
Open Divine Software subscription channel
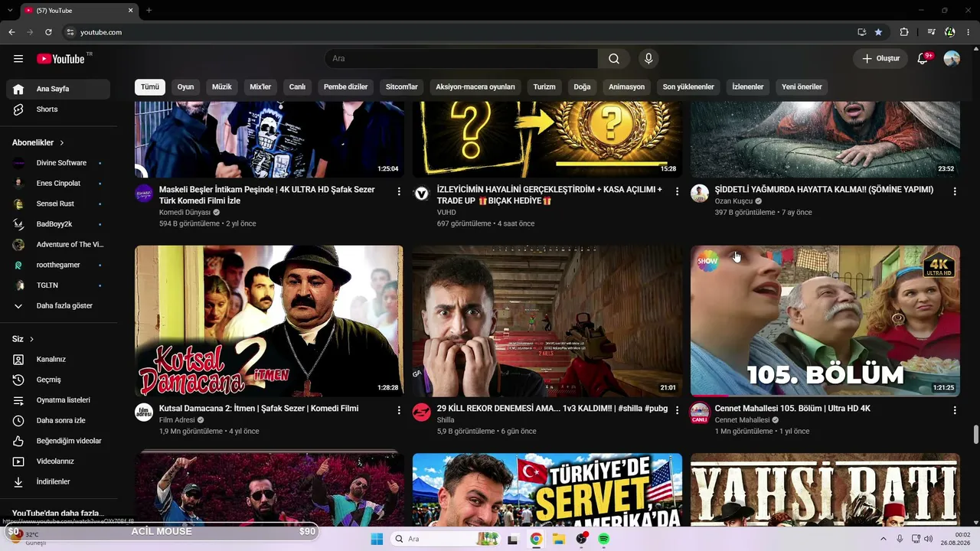58,163
